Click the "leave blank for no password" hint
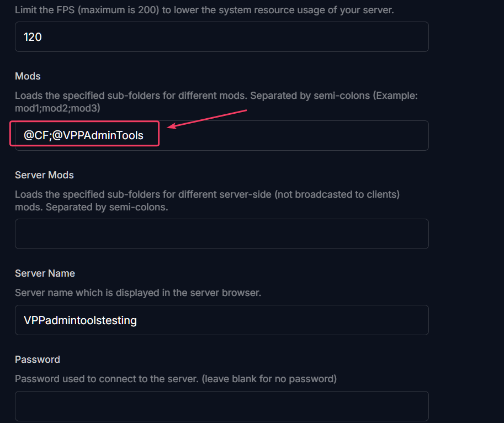 coord(269,379)
